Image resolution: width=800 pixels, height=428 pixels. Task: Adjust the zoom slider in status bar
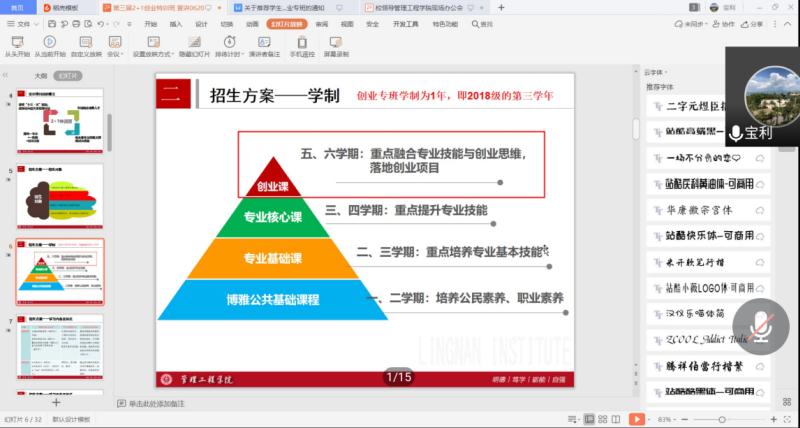(x=722, y=419)
